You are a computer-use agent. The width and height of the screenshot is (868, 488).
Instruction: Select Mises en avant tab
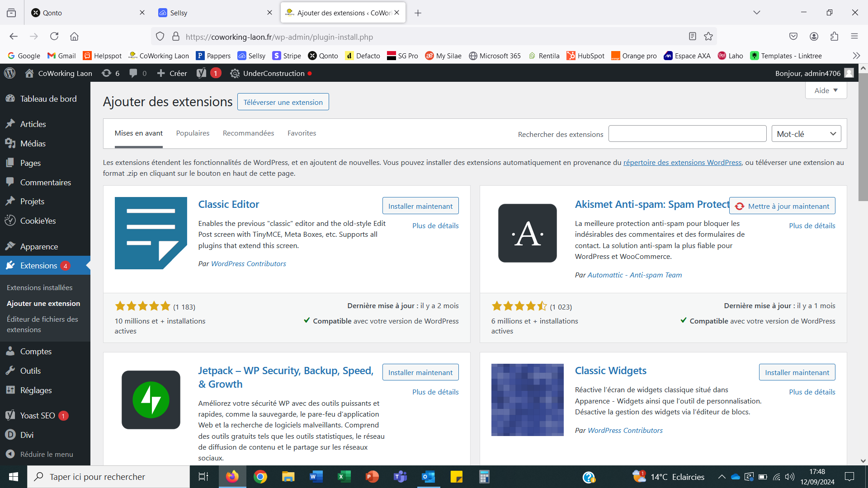(x=138, y=133)
